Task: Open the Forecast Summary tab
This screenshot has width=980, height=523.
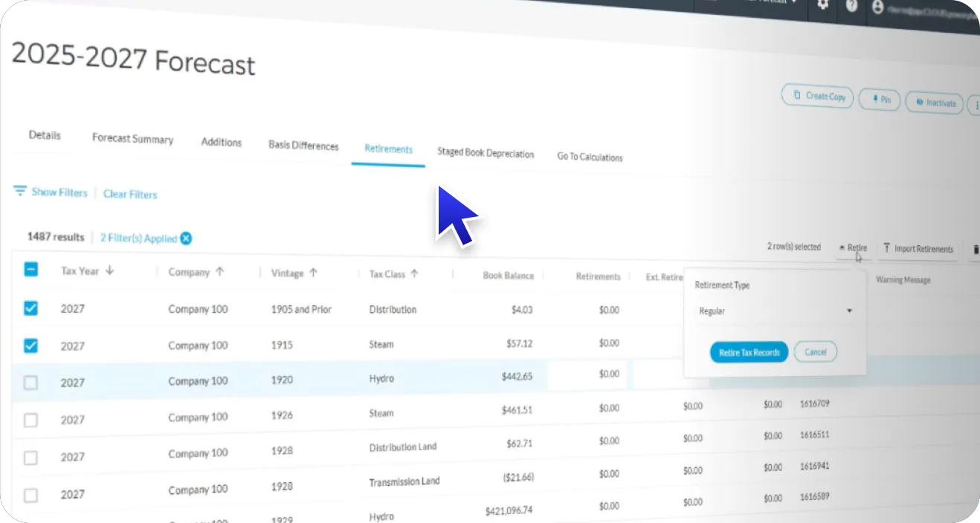Action: (132, 139)
